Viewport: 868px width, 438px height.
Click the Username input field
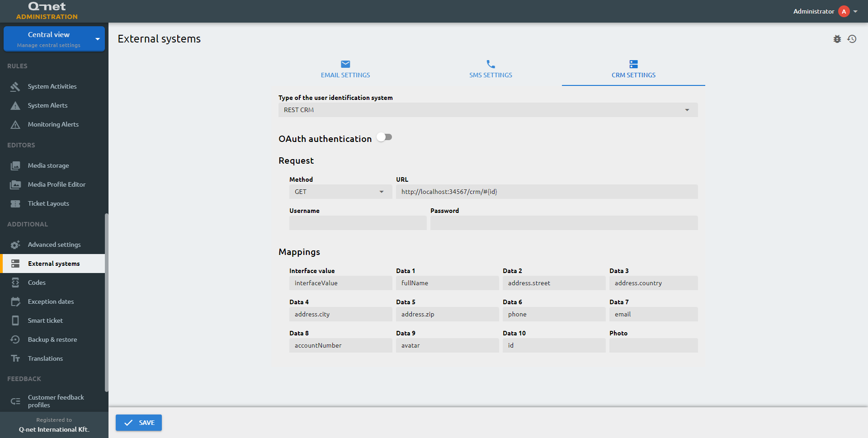point(358,223)
